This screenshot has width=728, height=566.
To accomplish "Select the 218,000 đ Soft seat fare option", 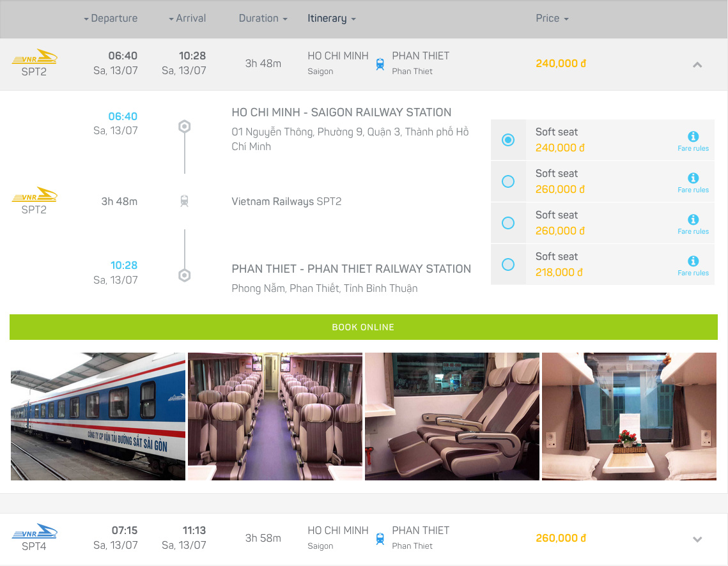I will point(508,264).
